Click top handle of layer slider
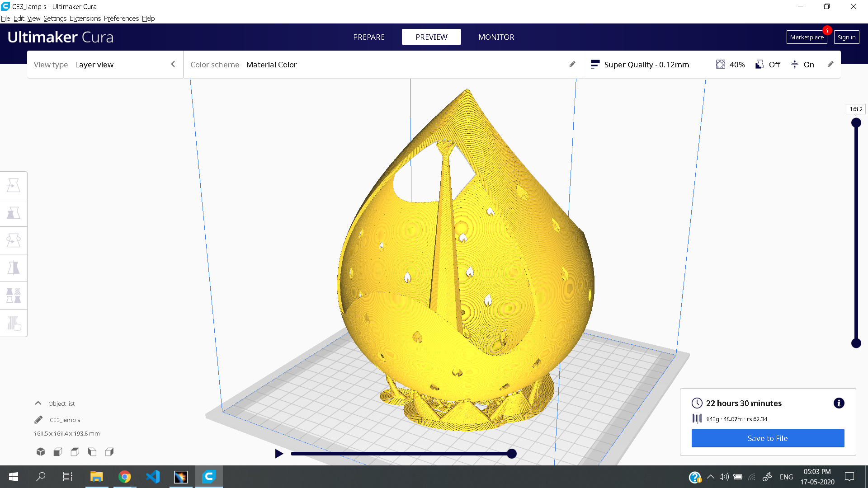This screenshot has width=868, height=488. pyautogui.click(x=856, y=122)
